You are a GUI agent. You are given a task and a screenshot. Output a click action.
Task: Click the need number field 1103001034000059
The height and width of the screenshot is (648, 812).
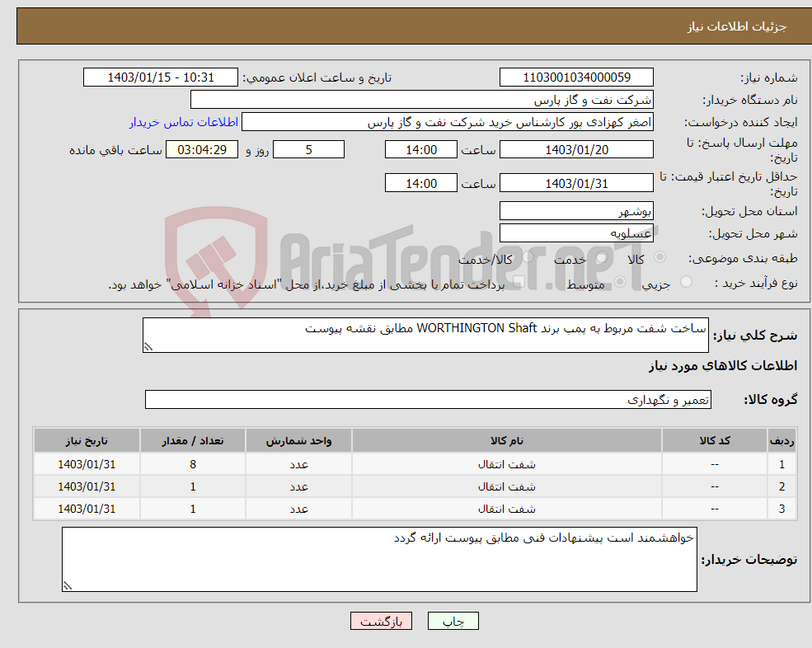pos(576,77)
